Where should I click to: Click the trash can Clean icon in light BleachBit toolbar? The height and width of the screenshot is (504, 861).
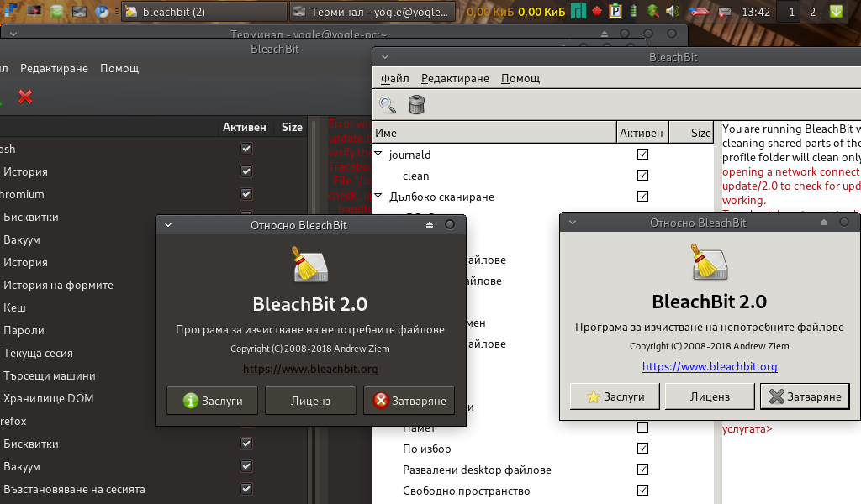pos(417,104)
